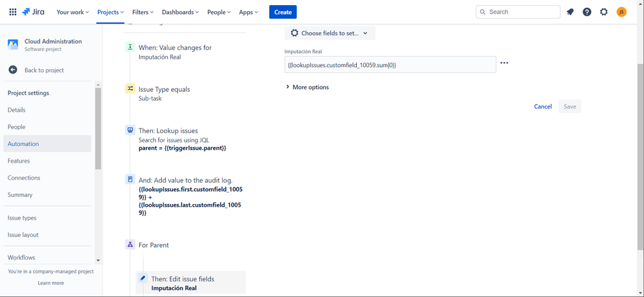This screenshot has width=644, height=297.
Task: Select the Then: Edit issue fields step
Action: coord(191,283)
